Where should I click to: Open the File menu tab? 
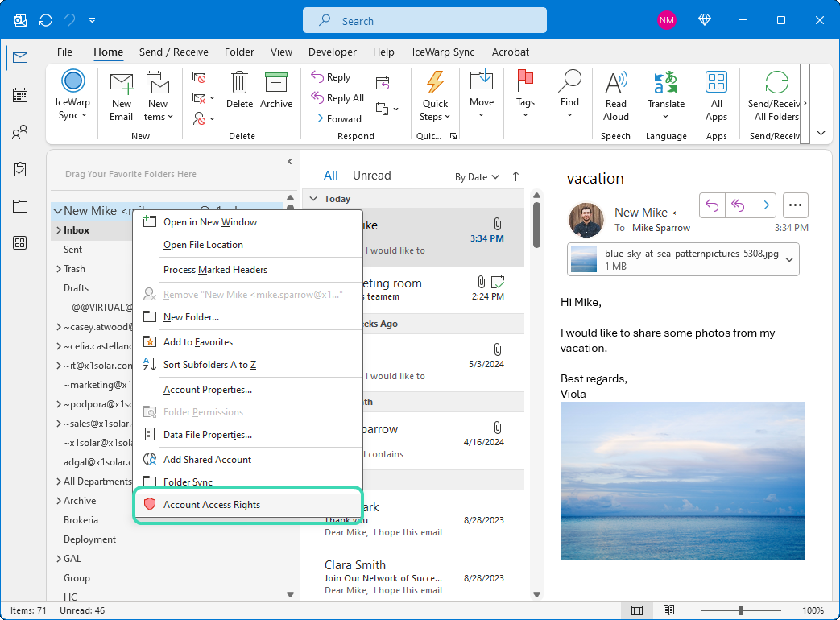(64, 52)
